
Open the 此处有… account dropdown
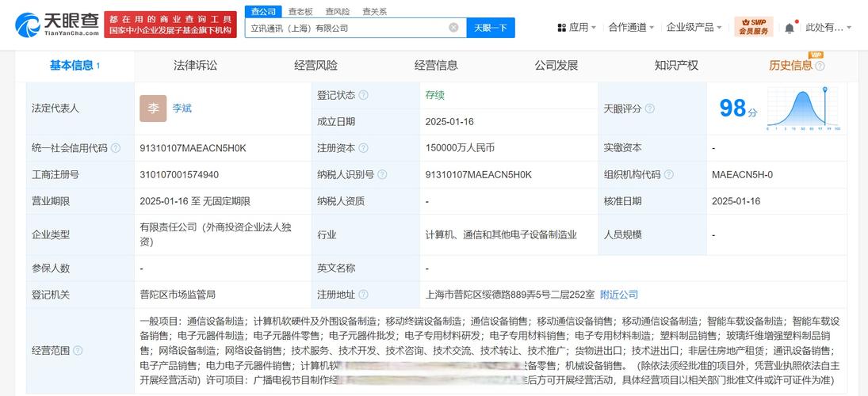click(x=828, y=27)
